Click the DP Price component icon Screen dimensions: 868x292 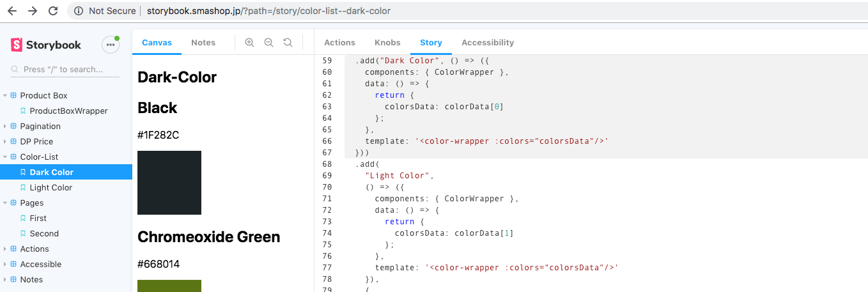click(13, 141)
